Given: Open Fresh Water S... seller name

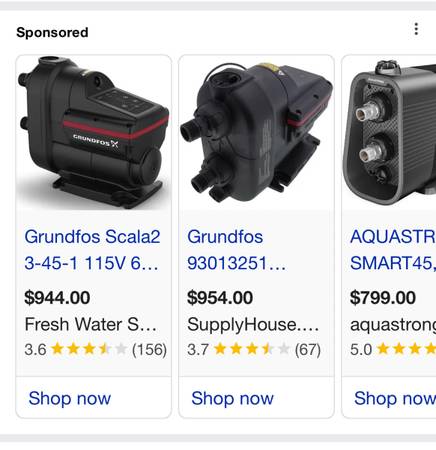Looking at the screenshot, I should click(91, 324).
